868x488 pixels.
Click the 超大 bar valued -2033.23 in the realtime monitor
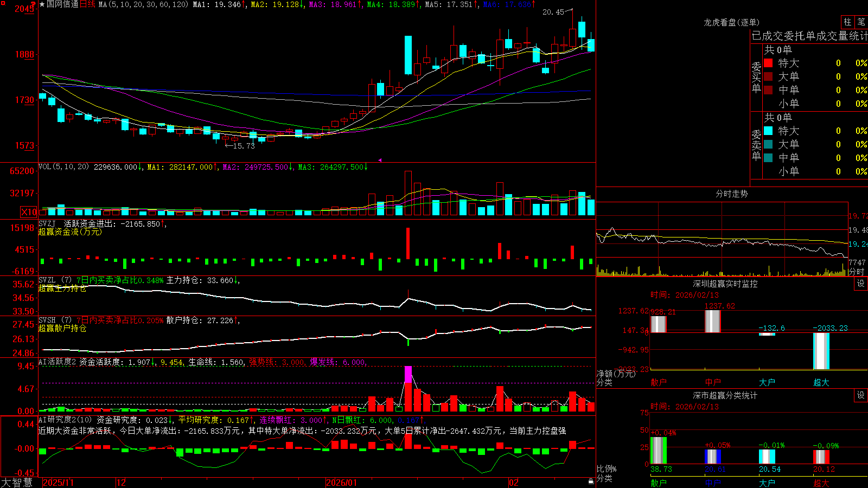[x=821, y=351]
